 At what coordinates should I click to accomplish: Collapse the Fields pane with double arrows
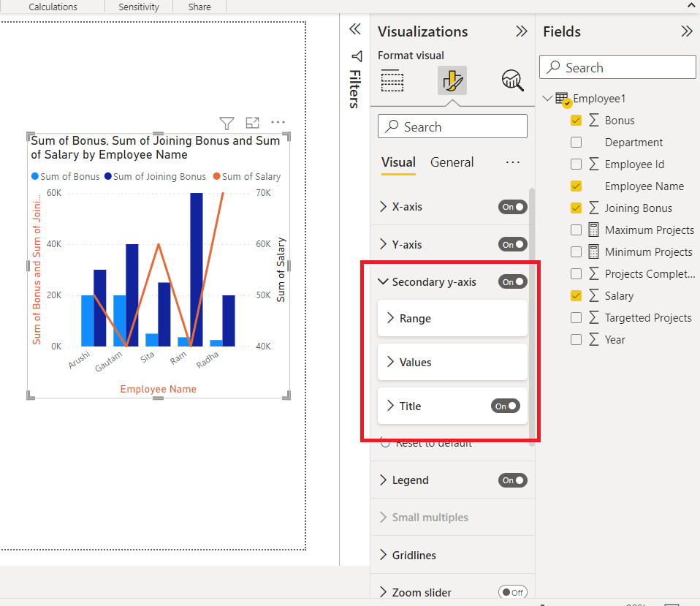click(687, 31)
